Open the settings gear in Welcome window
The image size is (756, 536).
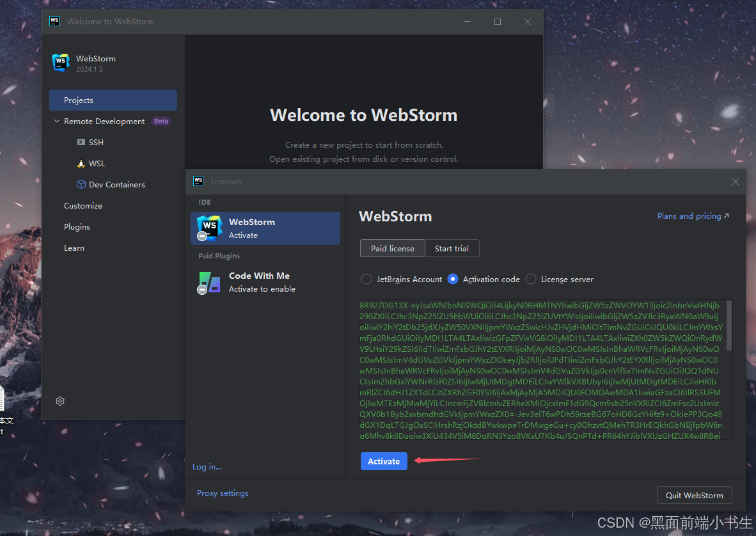click(60, 401)
